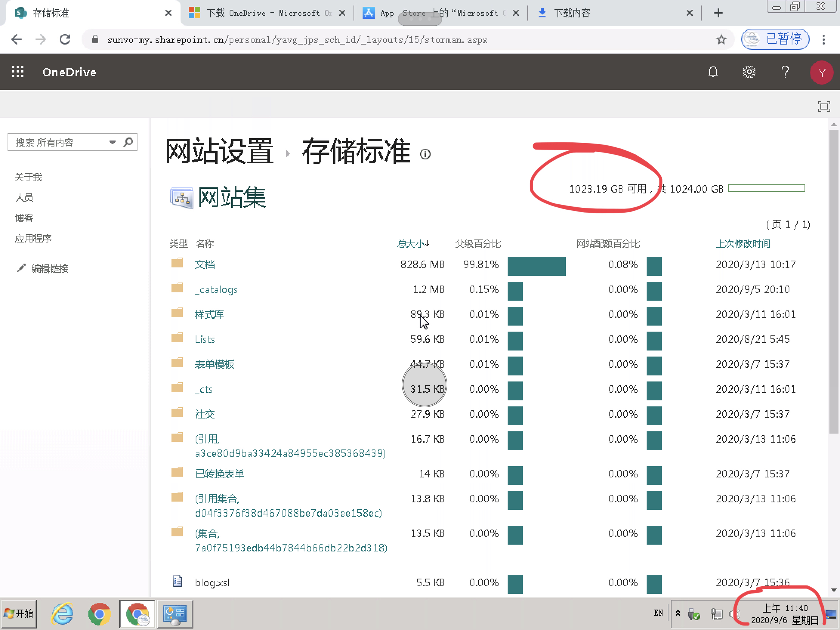This screenshot has width=840, height=630.
Task: Click the folder icon of _catalogs row
Action: pos(177,288)
